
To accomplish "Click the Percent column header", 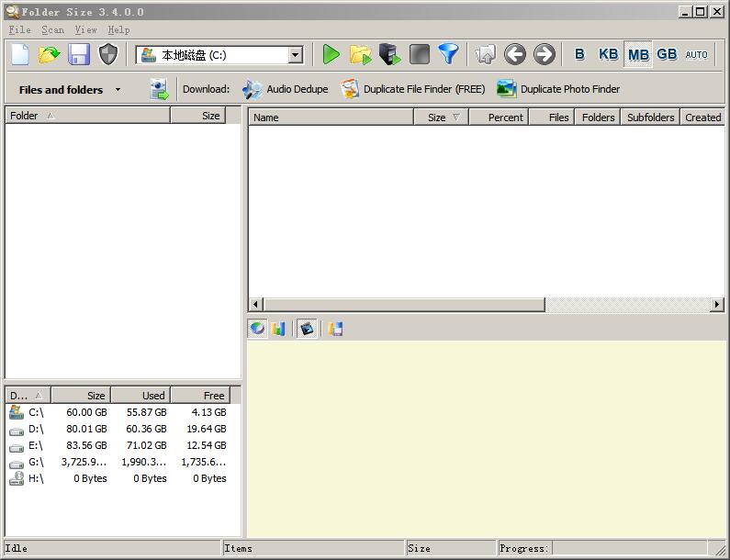I will point(499,118).
